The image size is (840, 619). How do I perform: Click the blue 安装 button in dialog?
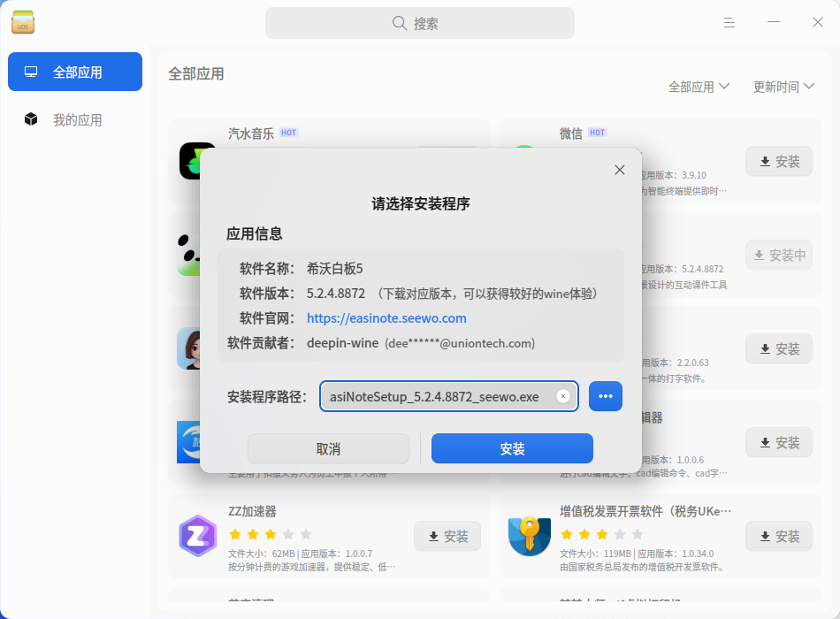point(512,448)
